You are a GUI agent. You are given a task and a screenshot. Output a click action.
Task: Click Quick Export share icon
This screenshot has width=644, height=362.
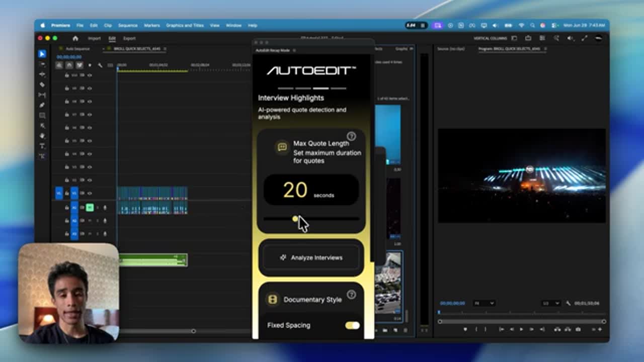click(x=528, y=38)
